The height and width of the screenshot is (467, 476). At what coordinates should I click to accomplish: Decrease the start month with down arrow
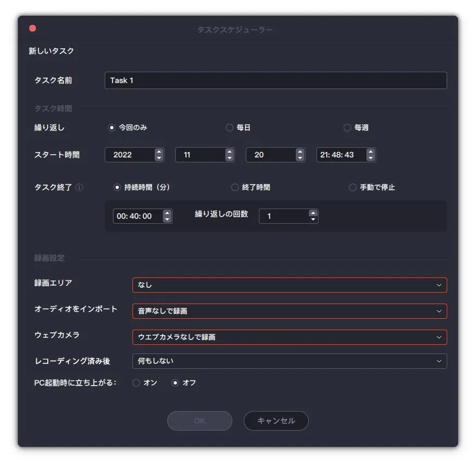point(229,158)
